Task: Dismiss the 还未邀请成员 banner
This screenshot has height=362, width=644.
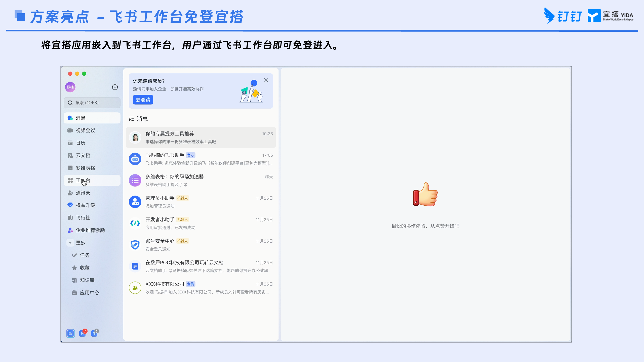Action: pos(266,80)
